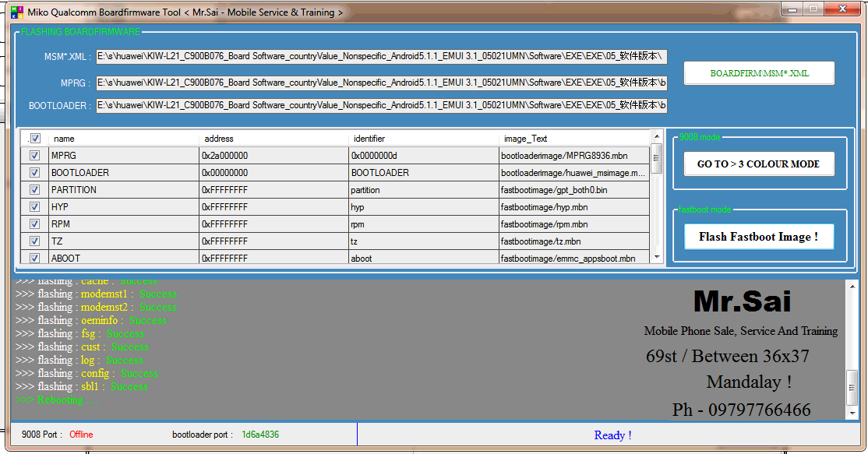Click the lowercase aboot identifier cell
The width and height of the screenshot is (868, 454).
coord(424,257)
